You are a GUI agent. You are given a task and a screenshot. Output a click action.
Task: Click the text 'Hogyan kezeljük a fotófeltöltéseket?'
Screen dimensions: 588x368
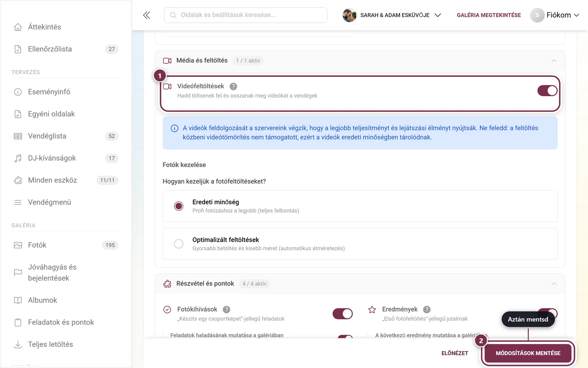pyautogui.click(x=214, y=182)
